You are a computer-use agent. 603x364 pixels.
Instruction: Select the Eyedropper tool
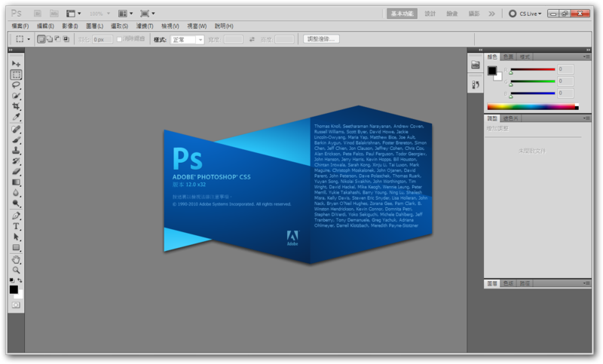click(16, 117)
